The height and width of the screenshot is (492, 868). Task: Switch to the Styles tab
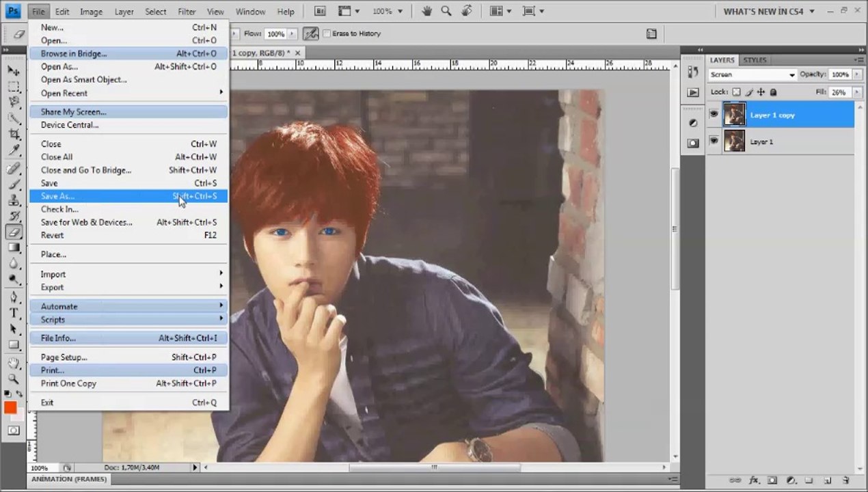pos(755,60)
